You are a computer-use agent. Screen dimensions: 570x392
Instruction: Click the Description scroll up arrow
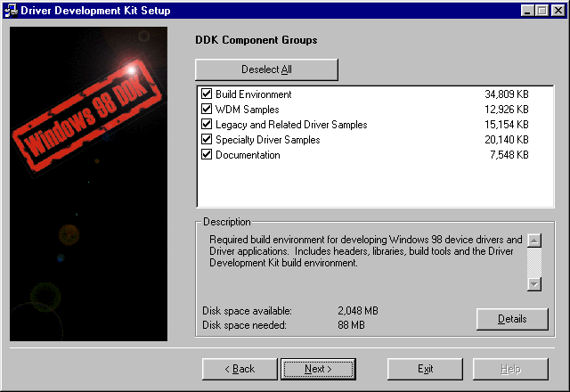tap(534, 241)
